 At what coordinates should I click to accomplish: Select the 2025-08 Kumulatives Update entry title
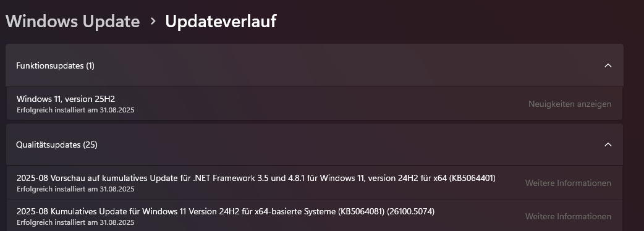click(x=226, y=211)
